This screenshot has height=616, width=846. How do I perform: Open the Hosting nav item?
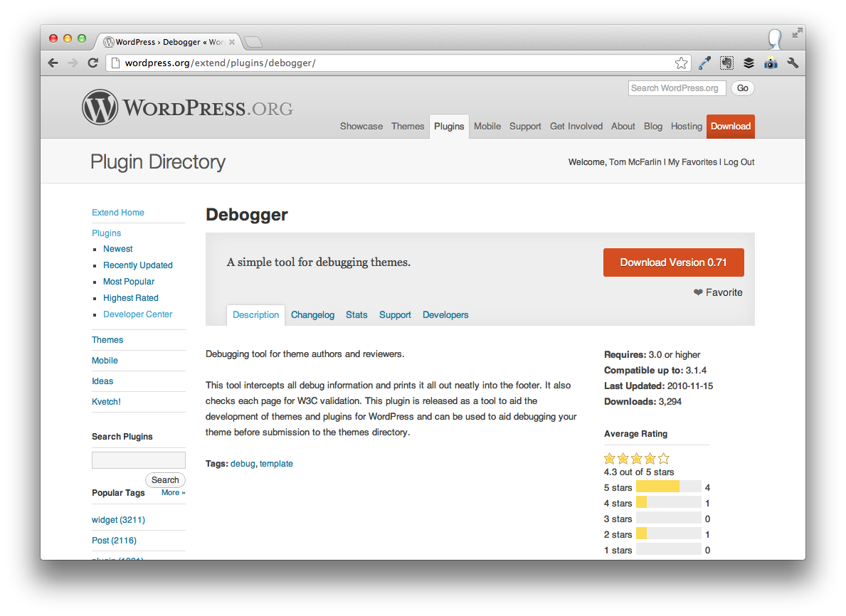(x=687, y=126)
